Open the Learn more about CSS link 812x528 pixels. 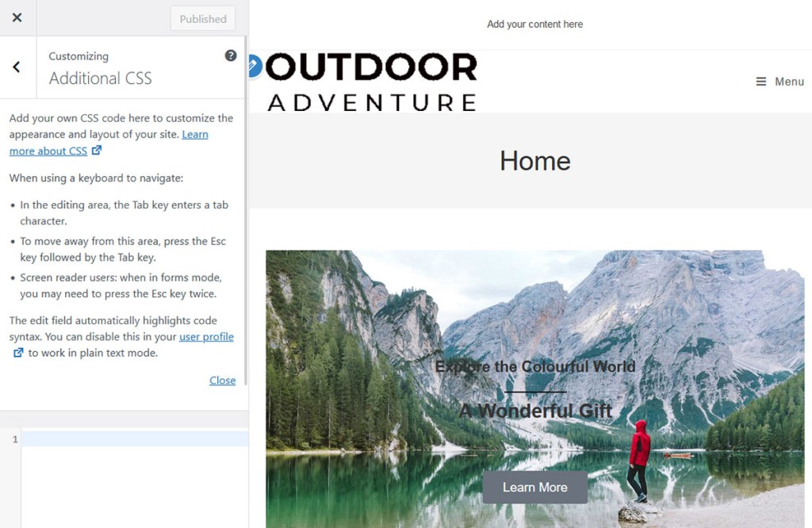click(x=109, y=143)
